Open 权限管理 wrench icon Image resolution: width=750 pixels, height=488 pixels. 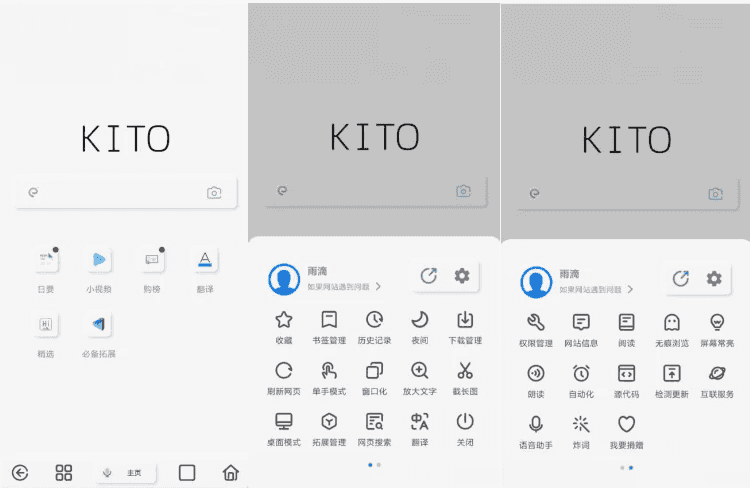[x=535, y=323]
